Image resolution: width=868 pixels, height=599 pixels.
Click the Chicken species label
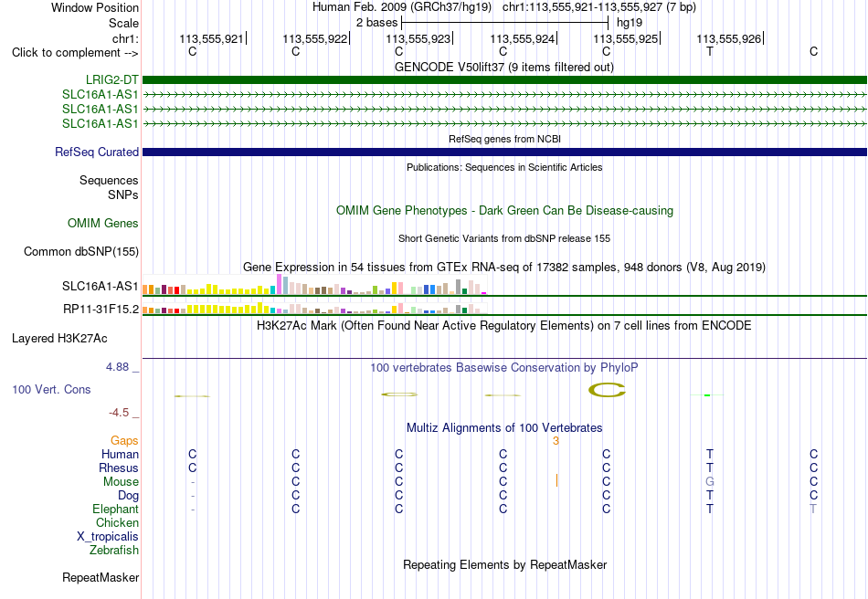pos(117,523)
